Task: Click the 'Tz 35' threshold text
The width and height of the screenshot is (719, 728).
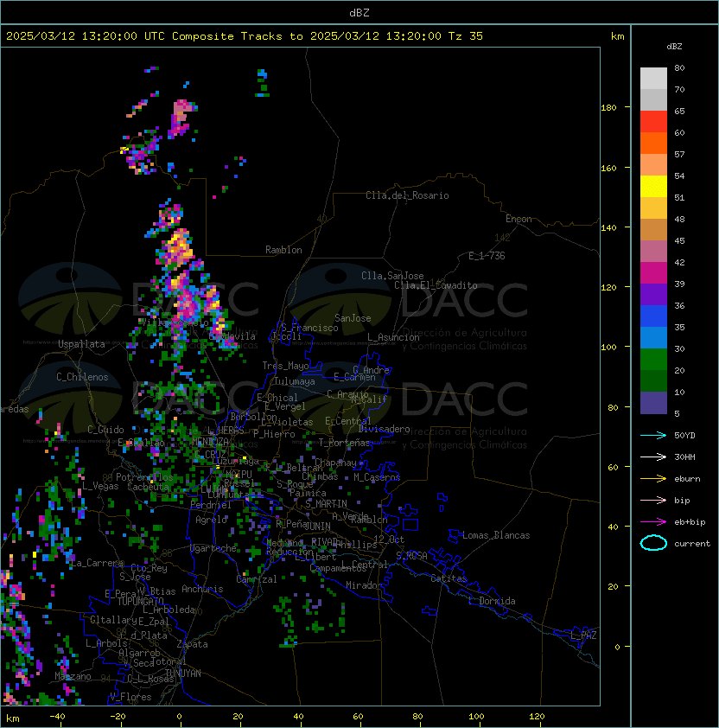Action: tap(466, 36)
